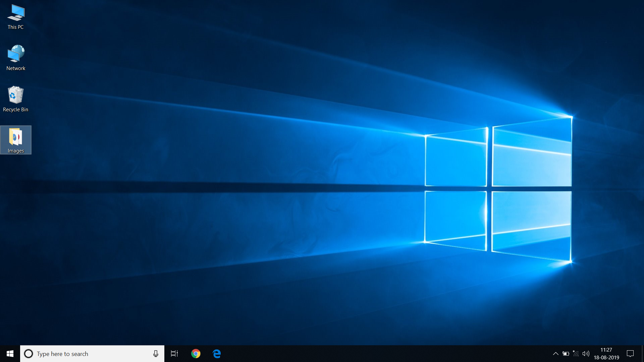Activate the microphone voice search icon
Screen dimensions: 644x362
pyautogui.click(x=156, y=354)
